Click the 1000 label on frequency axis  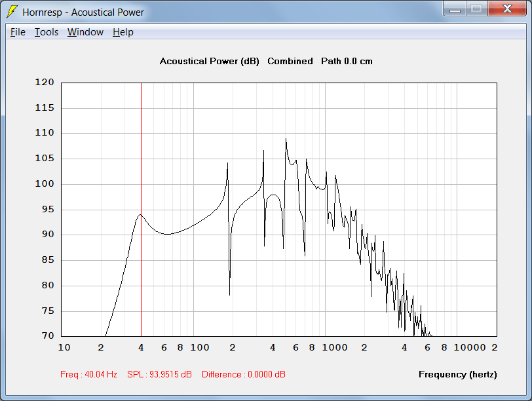pos(335,347)
